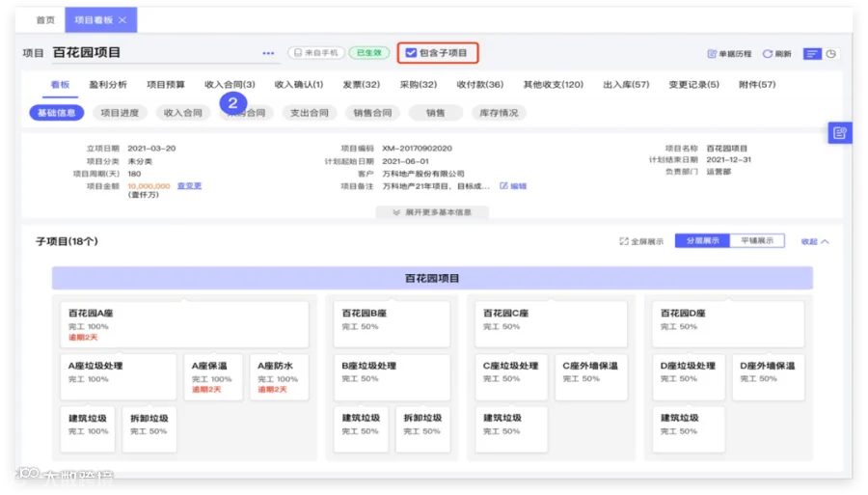Viewport: 868px width, 495px height.
Task: Open the D座垃圾处理 card
Action: [x=689, y=377]
